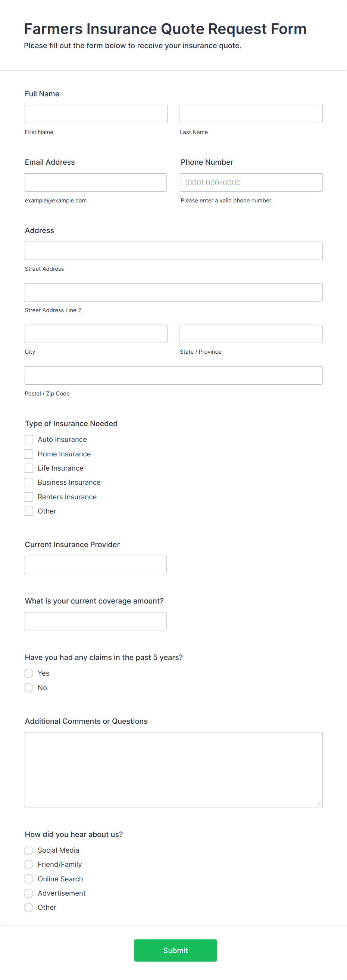Check Life Insurance coverage type

[28, 468]
